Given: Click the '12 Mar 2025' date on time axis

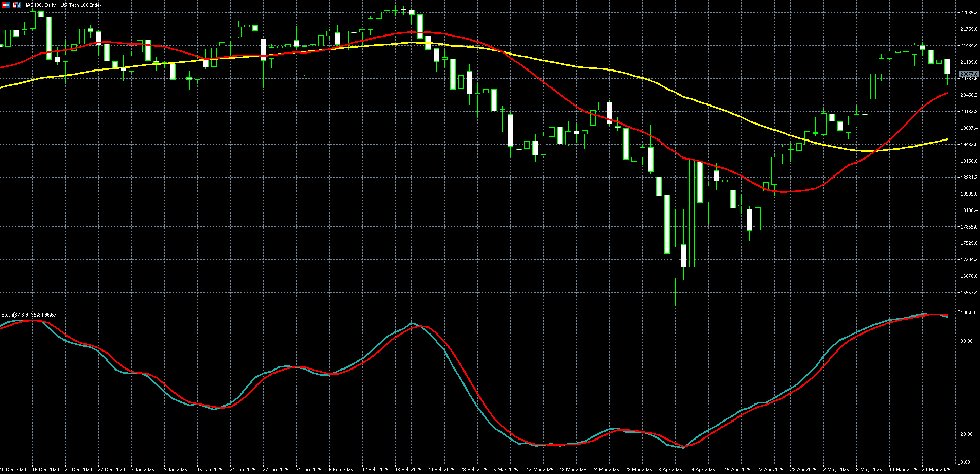Looking at the screenshot, I should point(540,470).
